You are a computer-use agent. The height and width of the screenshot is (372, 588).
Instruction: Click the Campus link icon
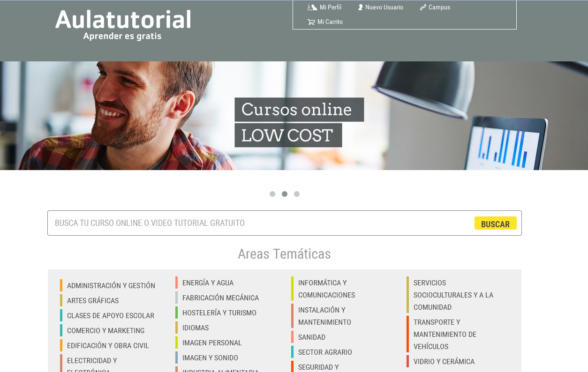coord(423,7)
